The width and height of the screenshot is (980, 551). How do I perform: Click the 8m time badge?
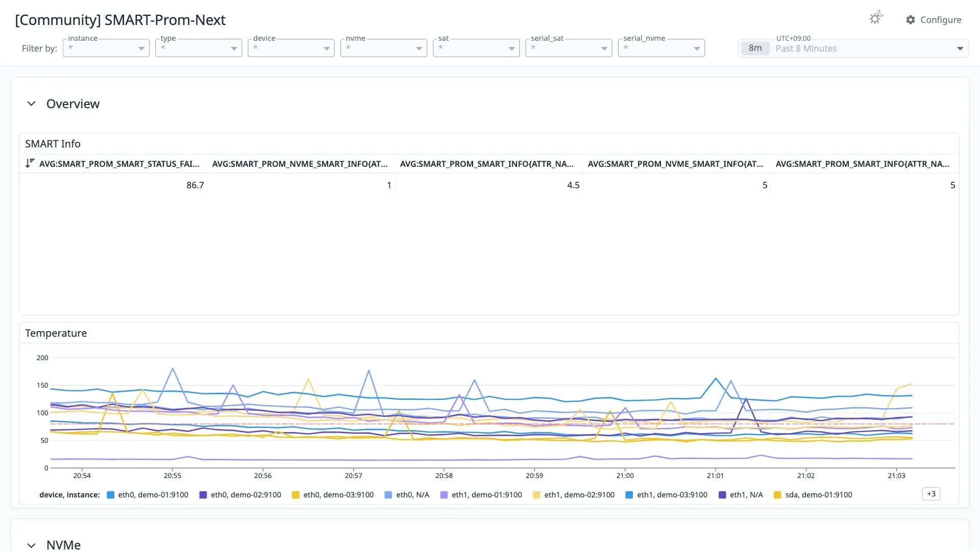pos(755,48)
